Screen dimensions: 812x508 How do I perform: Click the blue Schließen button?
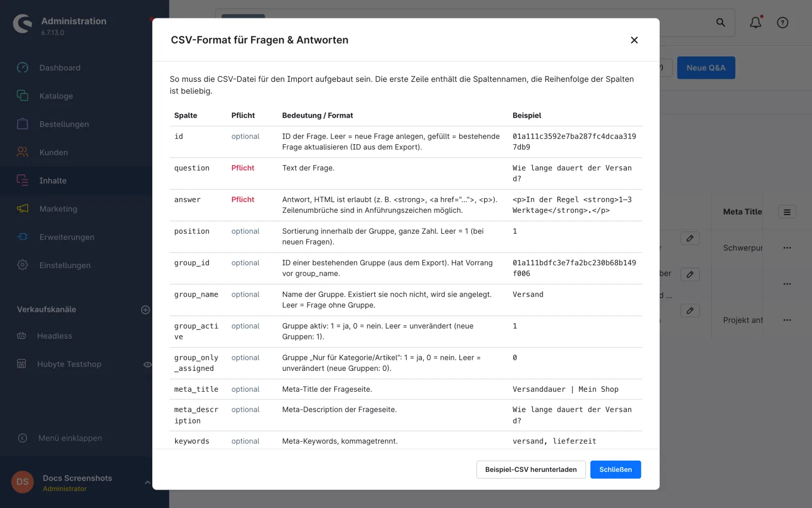point(616,469)
